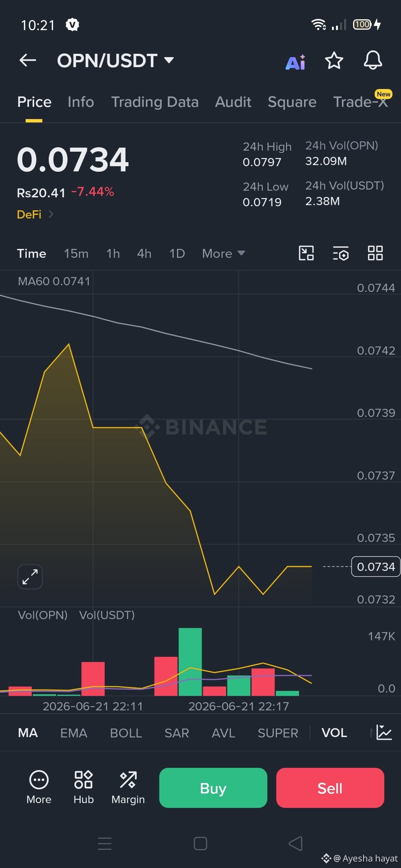401x868 pixels.
Task: Toggle the BOLL indicator
Action: pyautogui.click(x=126, y=733)
